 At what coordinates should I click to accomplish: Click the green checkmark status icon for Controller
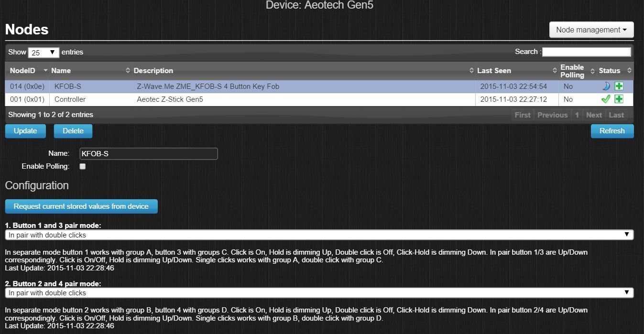tap(606, 99)
